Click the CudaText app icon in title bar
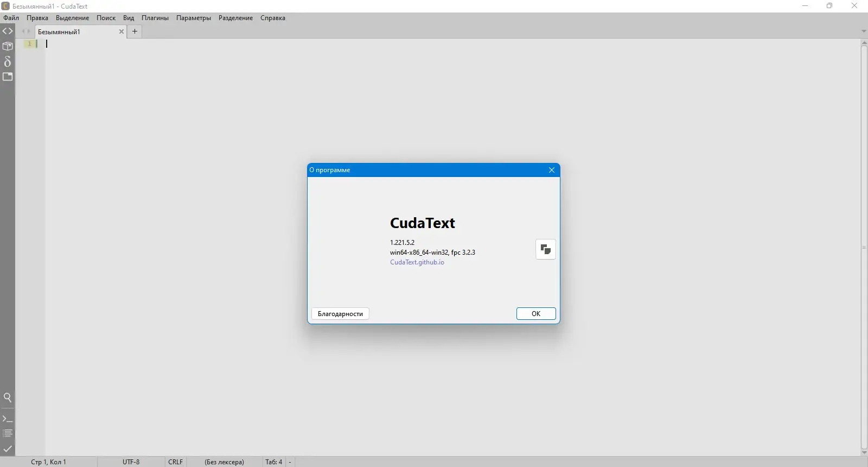 (5, 6)
